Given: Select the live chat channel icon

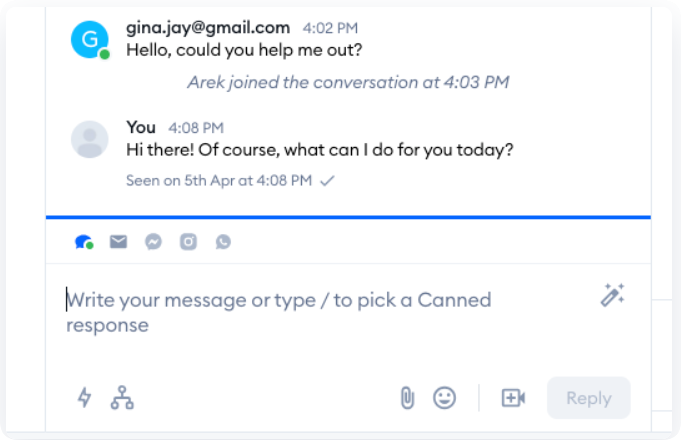Looking at the screenshot, I should click(84, 241).
